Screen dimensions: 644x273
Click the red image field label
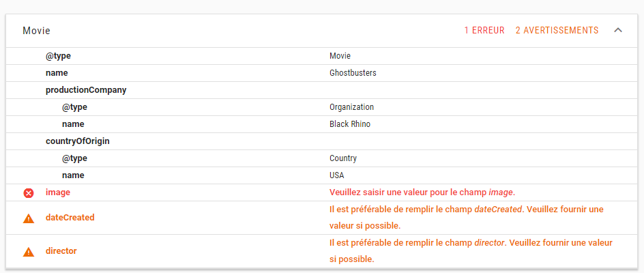coord(58,192)
